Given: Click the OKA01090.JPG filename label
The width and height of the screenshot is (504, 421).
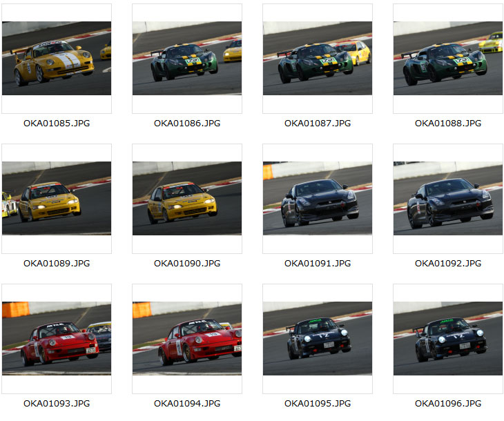Looking at the screenshot, I should click(187, 264).
